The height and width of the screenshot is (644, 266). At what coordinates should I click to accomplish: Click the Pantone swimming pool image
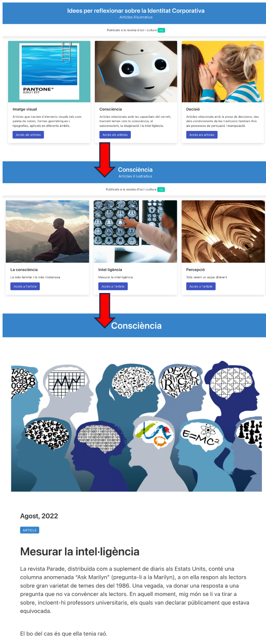[49, 72]
